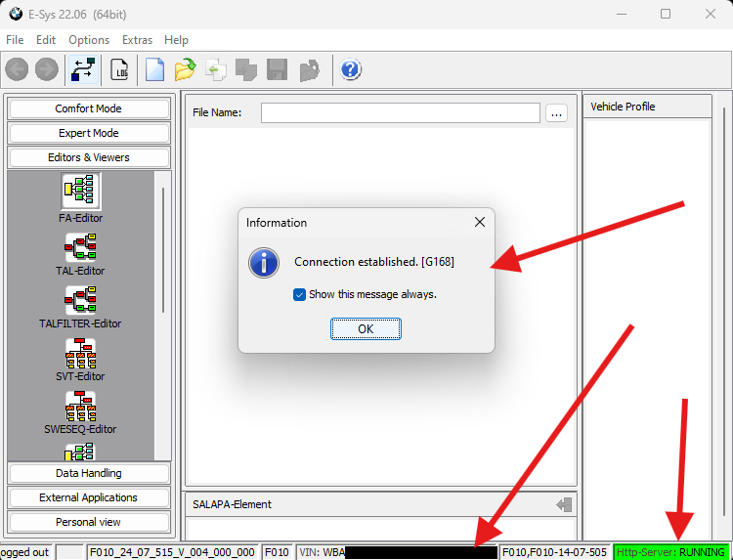
Task: Open the log file toolbar icon
Action: pos(119,70)
